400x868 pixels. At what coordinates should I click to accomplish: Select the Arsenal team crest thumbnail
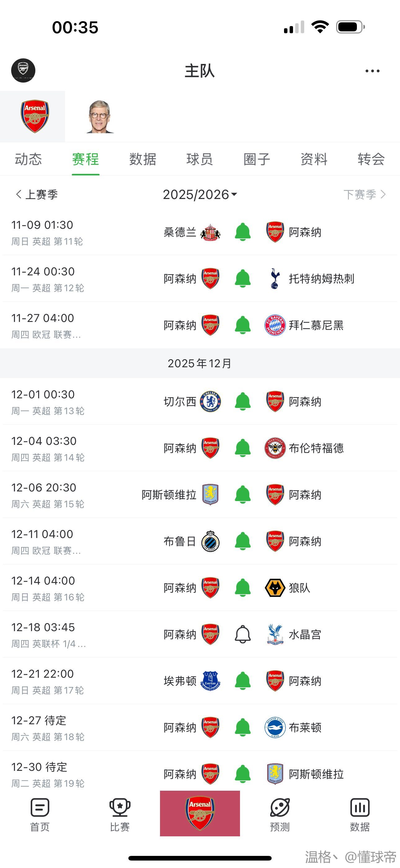pyautogui.click(x=35, y=116)
